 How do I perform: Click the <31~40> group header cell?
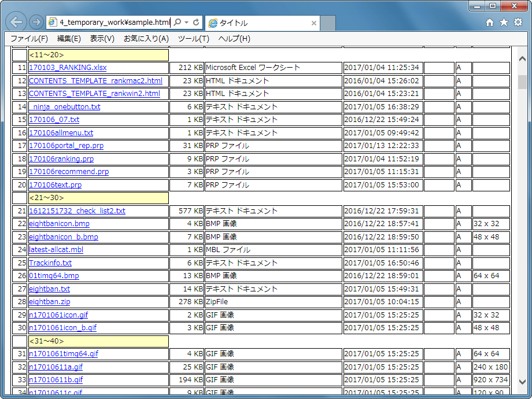tap(98, 341)
